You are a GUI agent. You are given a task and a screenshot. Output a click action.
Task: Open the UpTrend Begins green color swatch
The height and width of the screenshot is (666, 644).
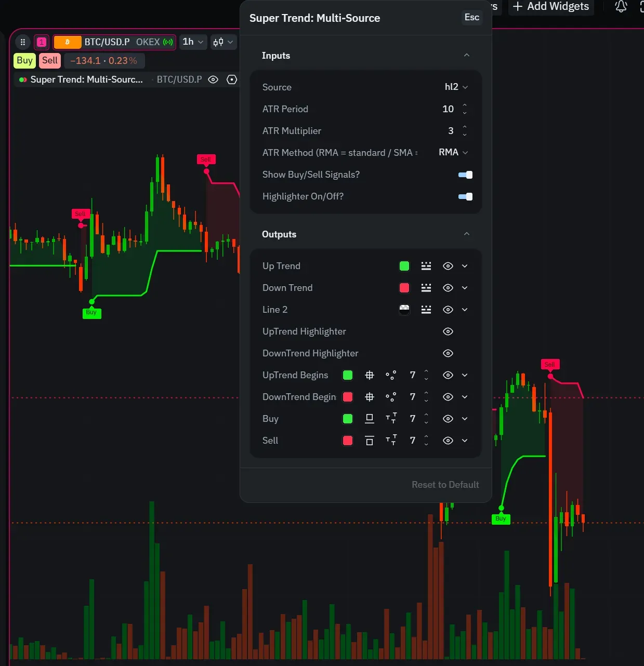348,375
